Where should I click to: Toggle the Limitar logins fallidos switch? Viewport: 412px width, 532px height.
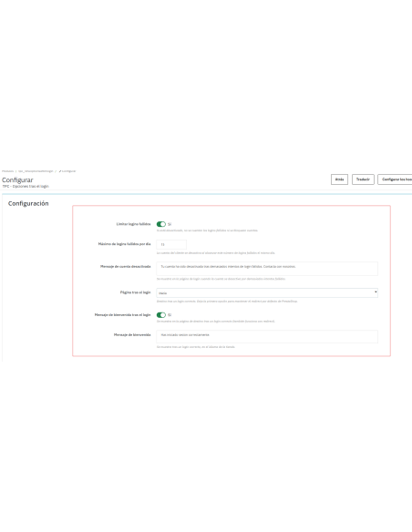coord(160,224)
